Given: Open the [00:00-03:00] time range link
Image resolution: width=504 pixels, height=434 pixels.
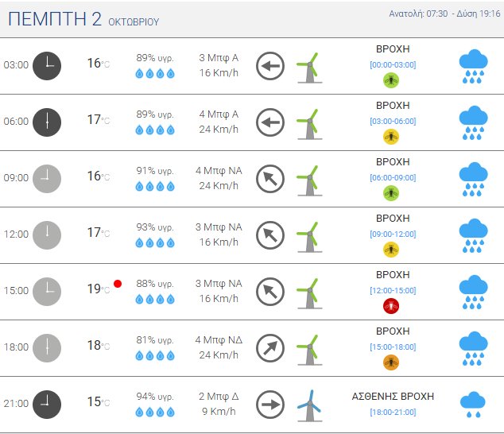Looking at the screenshot, I should 393,65.
